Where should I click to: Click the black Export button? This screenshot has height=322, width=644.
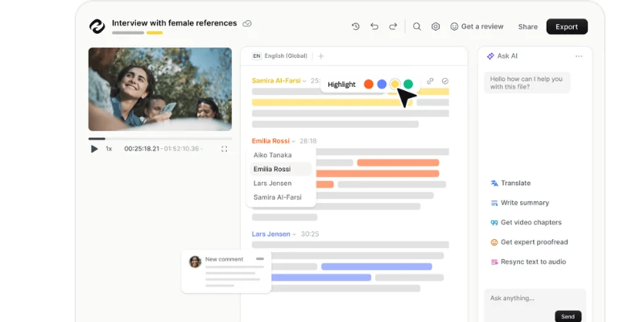pyautogui.click(x=567, y=27)
